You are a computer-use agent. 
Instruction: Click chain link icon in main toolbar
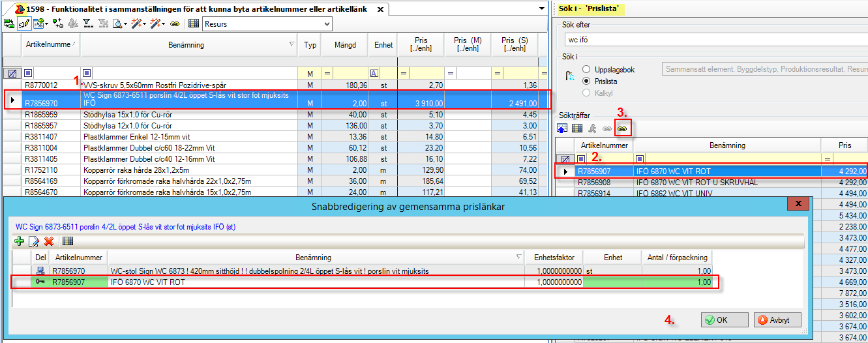(174, 24)
